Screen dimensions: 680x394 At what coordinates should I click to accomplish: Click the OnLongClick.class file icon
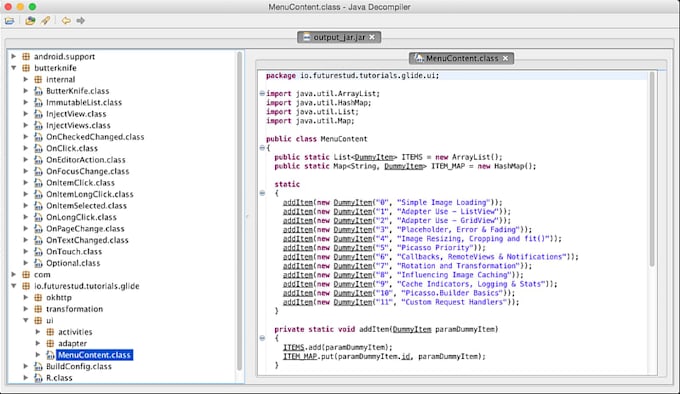[x=38, y=217]
